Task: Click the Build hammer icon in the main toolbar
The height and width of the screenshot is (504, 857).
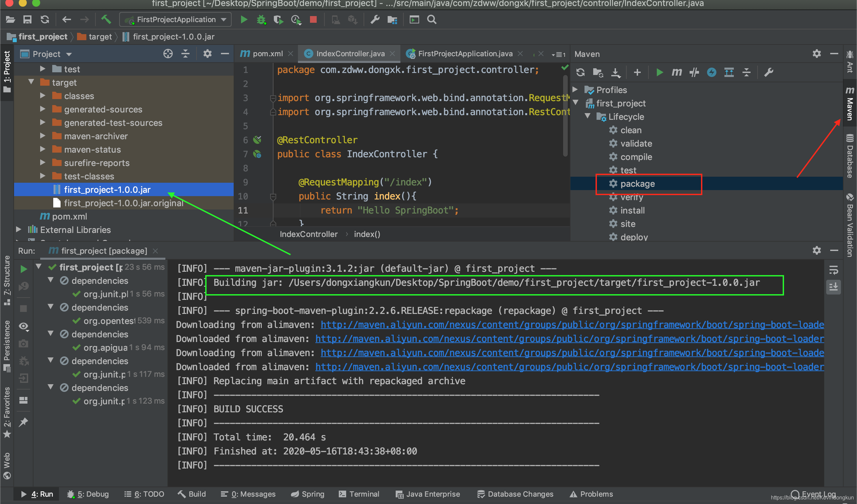Action: click(x=106, y=19)
